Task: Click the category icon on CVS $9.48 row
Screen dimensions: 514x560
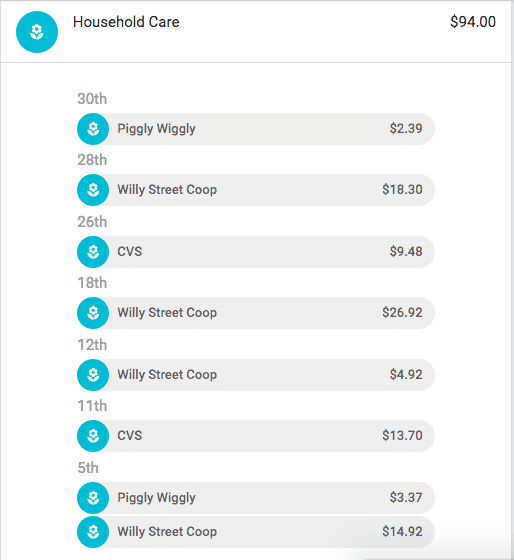Action: [x=93, y=252]
